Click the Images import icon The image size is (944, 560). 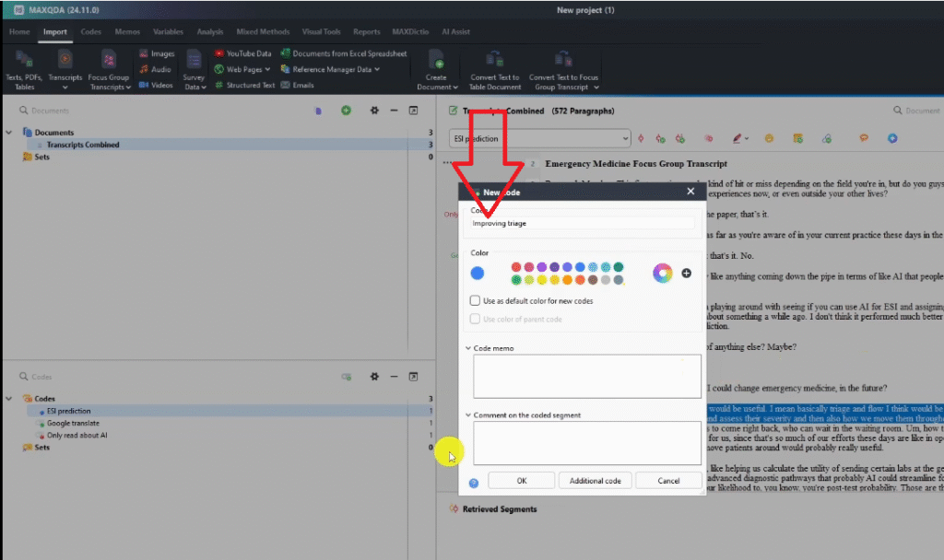point(143,54)
